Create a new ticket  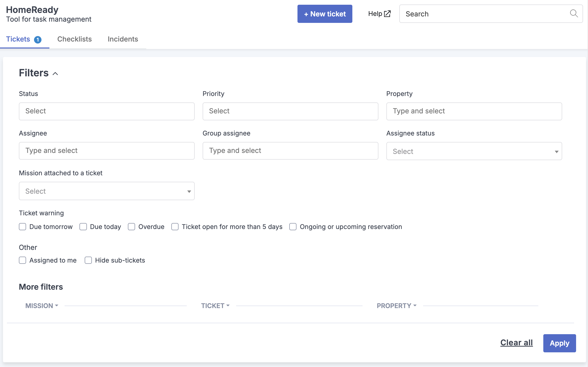(325, 14)
